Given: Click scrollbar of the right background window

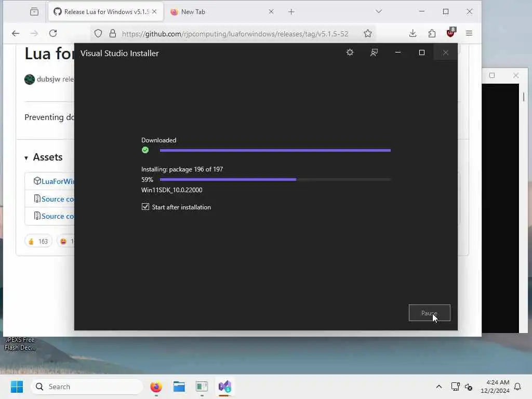Looking at the screenshot, I should (x=524, y=97).
